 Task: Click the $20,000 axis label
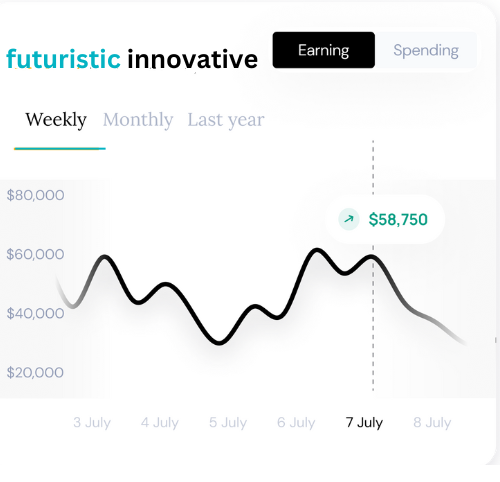click(x=35, y=372)
